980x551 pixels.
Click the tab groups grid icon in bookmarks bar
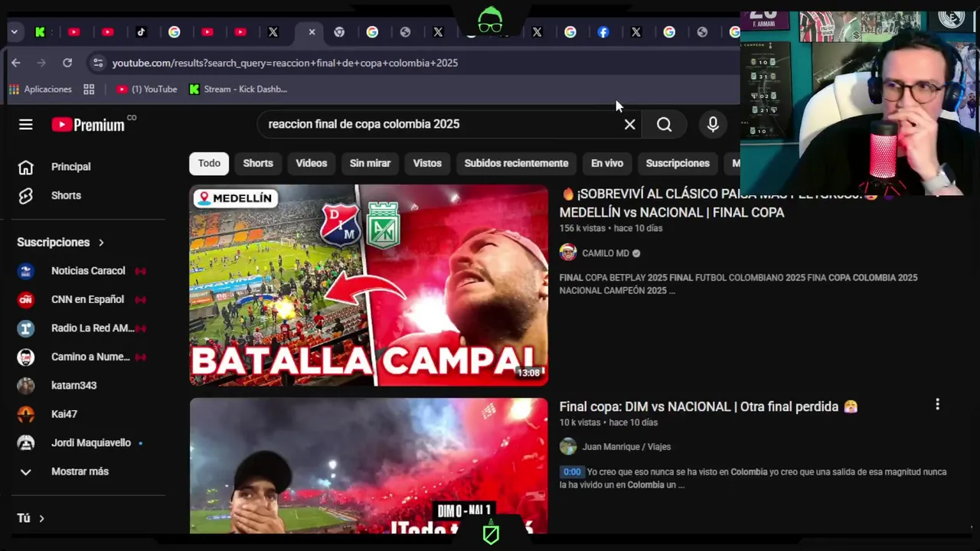coord(89,90)
